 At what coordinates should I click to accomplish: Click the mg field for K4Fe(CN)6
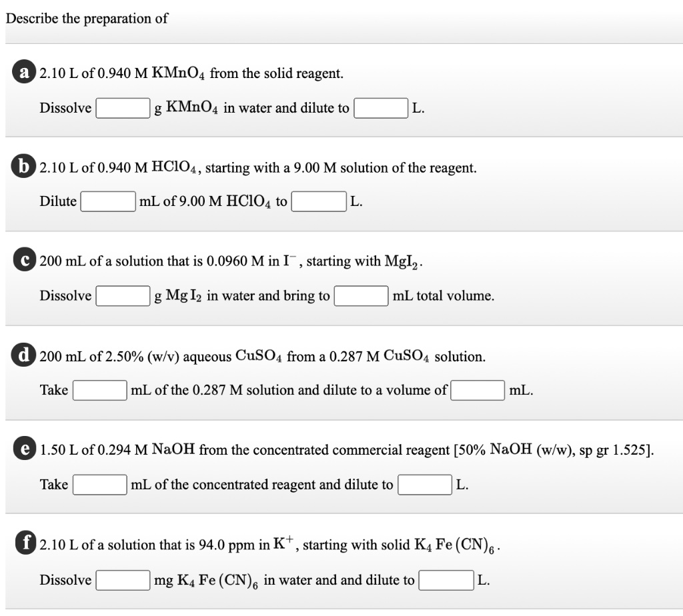122,579
